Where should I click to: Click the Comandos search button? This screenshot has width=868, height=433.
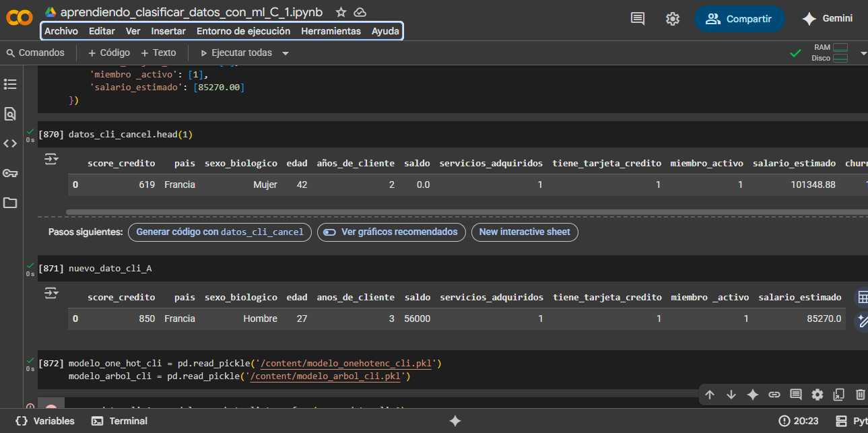pyautogui.click(x=35, y=53)
